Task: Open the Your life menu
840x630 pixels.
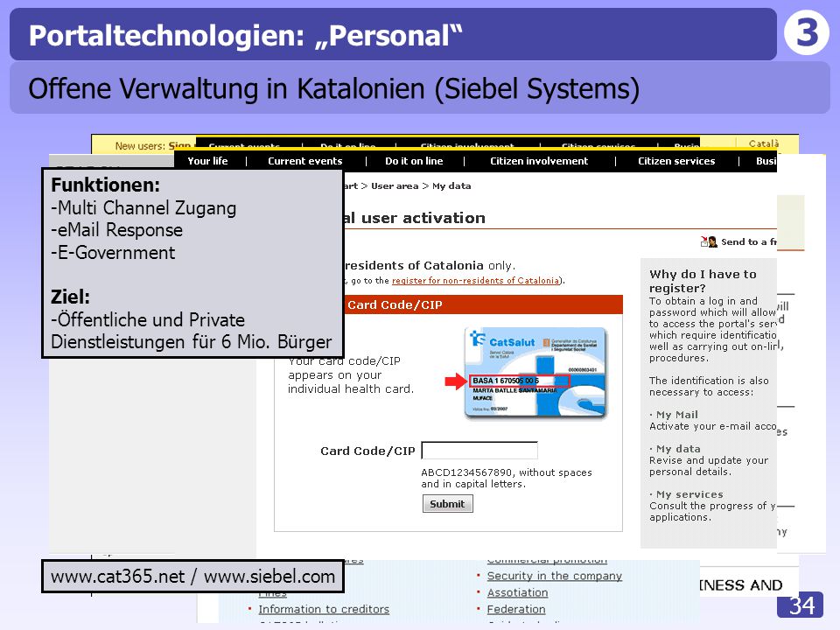Action: point(207,161)
